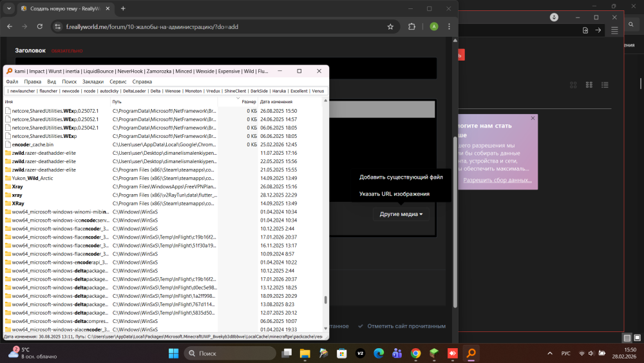Viewport: 644px width, 363px height.
Task: Choose Указать URL изображения option
Action: (394, 194)
